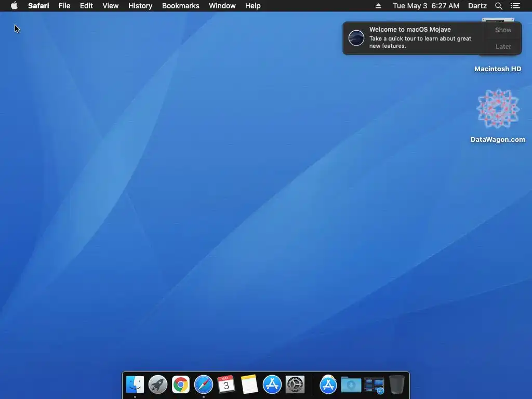Viewport: 532px width, 399px height.
Task: Open Notes from the Dock
Action: click(249, 384)
